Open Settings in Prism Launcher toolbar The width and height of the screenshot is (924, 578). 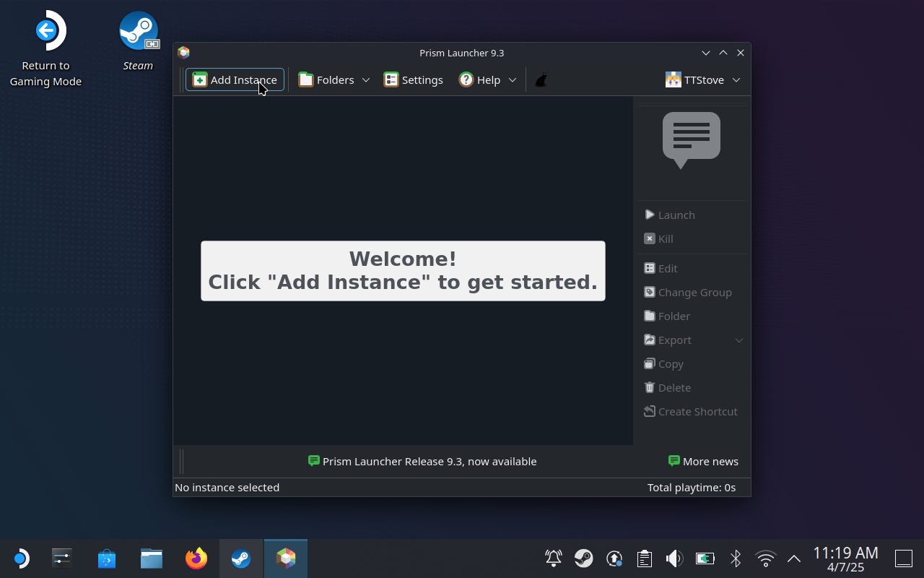413,79
